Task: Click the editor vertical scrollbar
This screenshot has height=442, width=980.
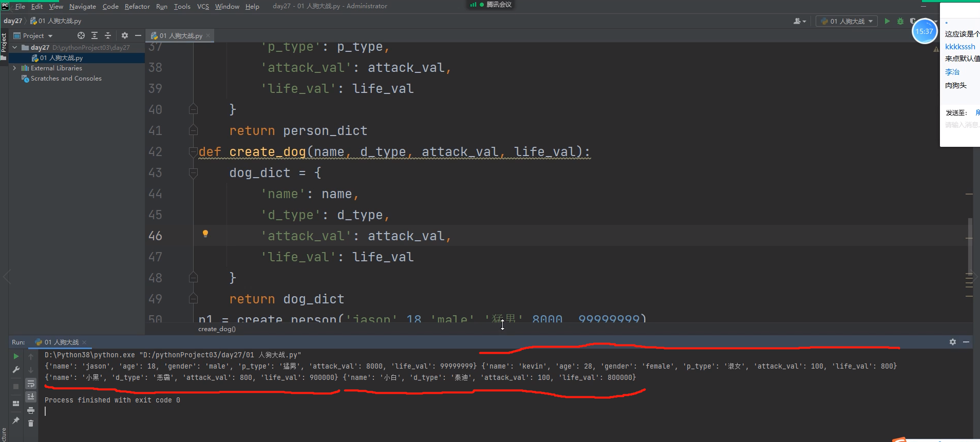Action: click(x=970, y=246)
